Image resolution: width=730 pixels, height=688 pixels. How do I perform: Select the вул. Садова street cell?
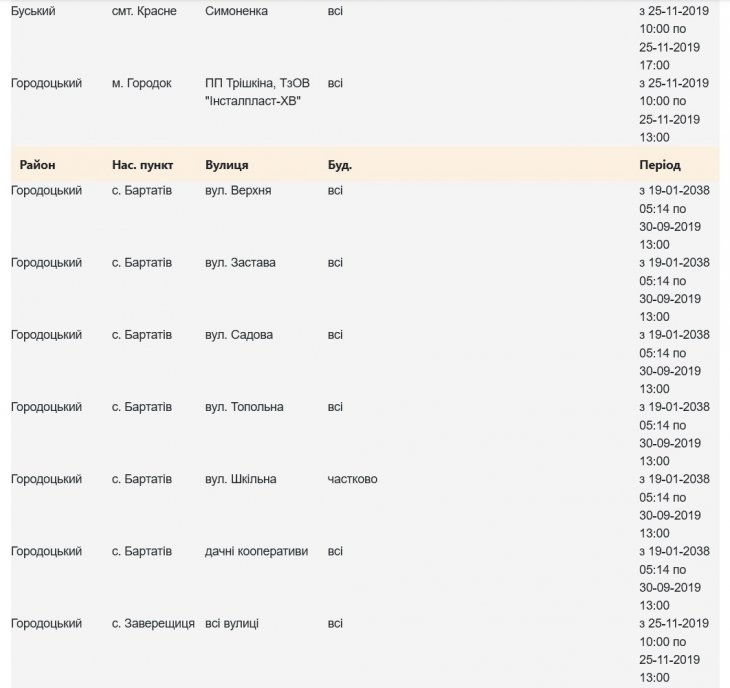point(237,335)
